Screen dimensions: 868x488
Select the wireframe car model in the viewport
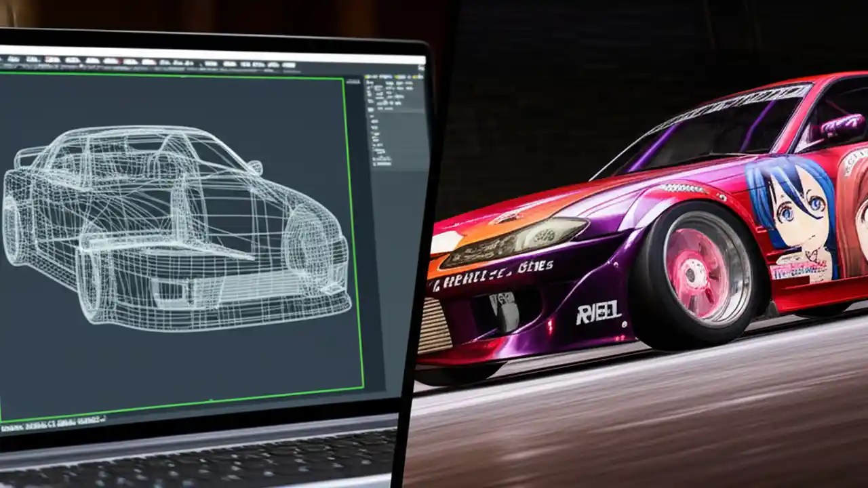click(176, 230)
